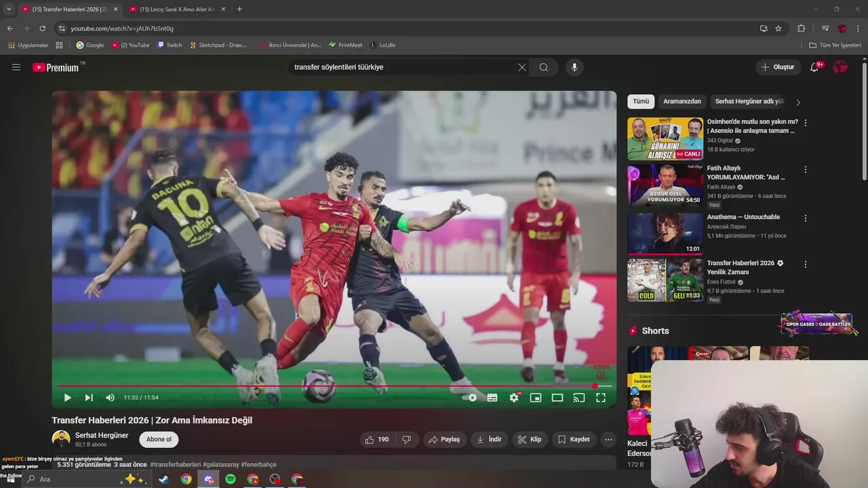Clear the search text with X icon
The width and height of the screenshot is (868, 488).
(522, 67)
